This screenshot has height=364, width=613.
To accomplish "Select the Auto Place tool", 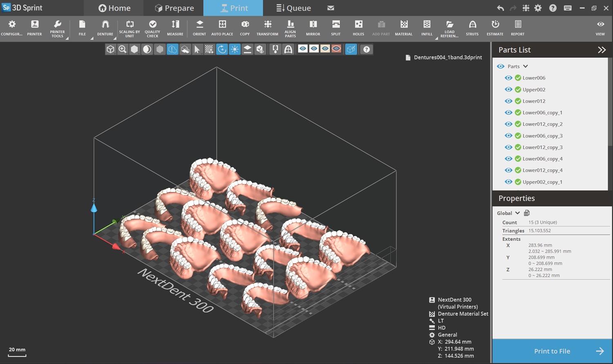I will 222,27.
